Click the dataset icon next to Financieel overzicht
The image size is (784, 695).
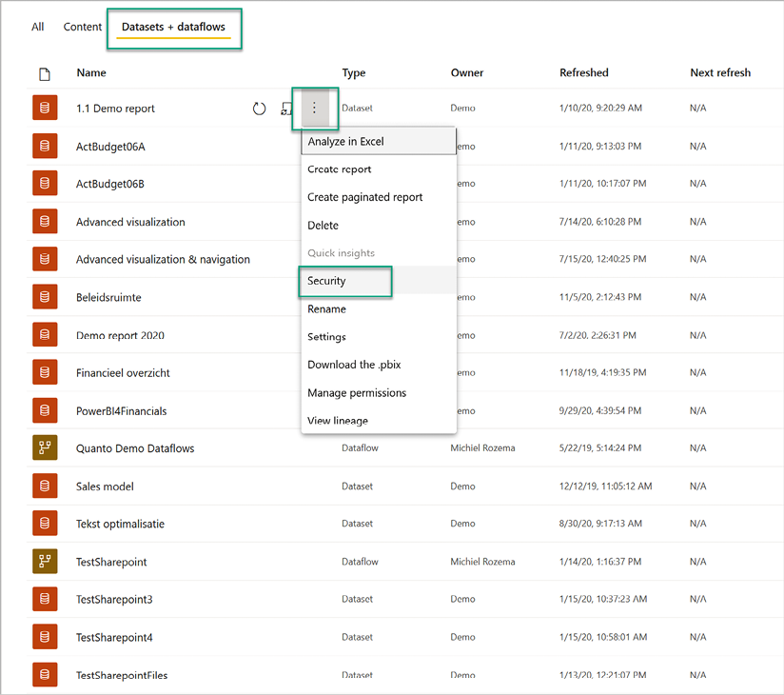pyautogui.click(x=45, y=372)
